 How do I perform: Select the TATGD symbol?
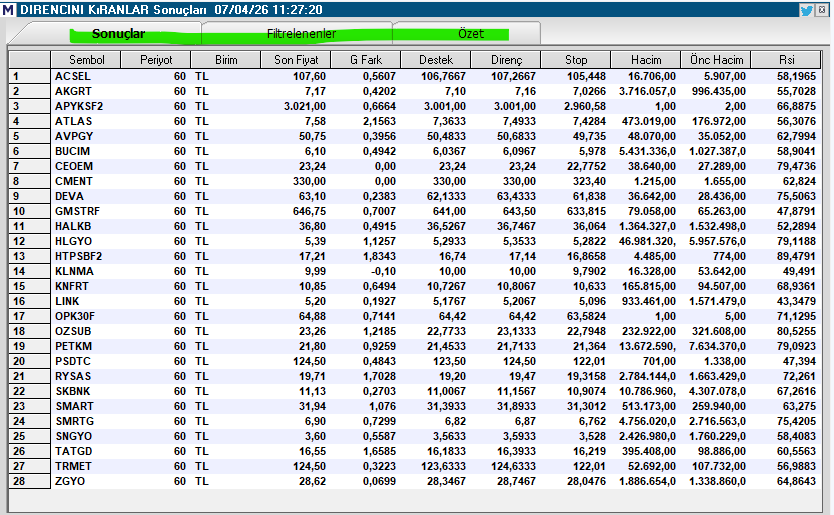click(x=73, y=451)
